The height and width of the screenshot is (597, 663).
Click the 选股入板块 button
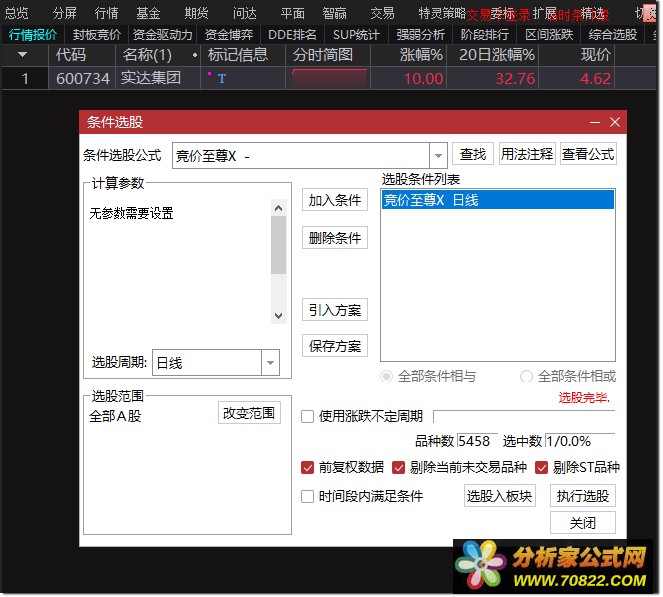click(499, 496)
